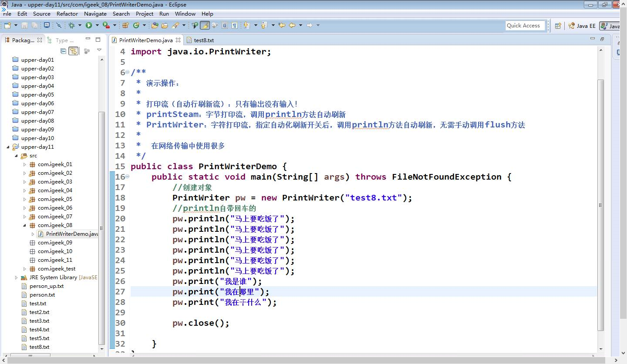The width and height of the screenshot is (627, 364).
Task: Start debugging with the bug icon
Action: click(x=71, y=25)
